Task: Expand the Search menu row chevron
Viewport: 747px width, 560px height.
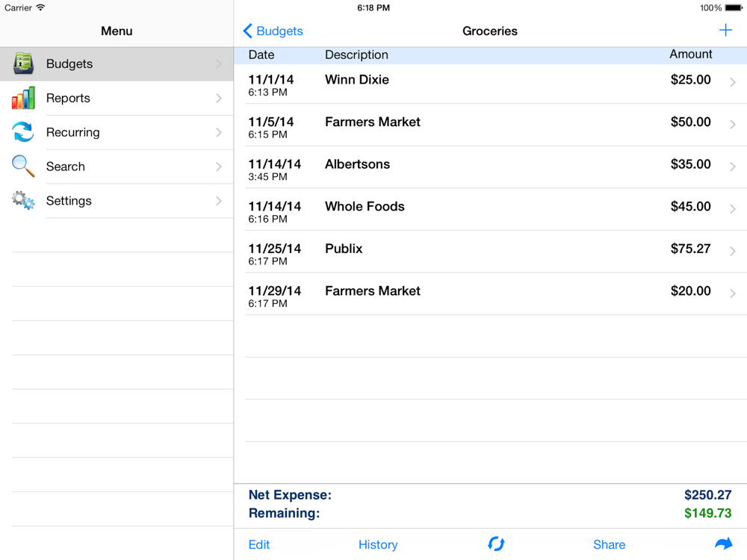Action: [219, 167]
